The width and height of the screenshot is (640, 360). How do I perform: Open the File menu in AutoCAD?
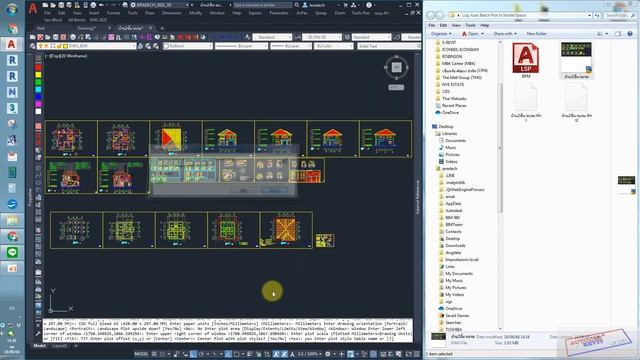[47, 13]
